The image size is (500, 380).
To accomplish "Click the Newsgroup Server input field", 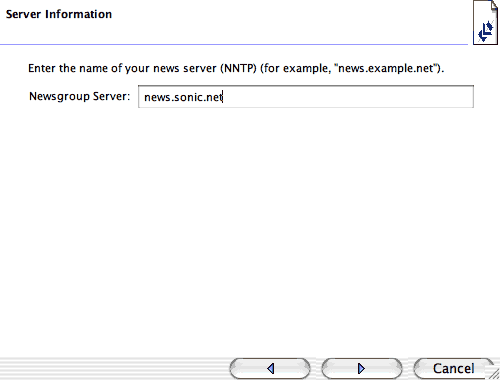I will click(x=306, y=97).
